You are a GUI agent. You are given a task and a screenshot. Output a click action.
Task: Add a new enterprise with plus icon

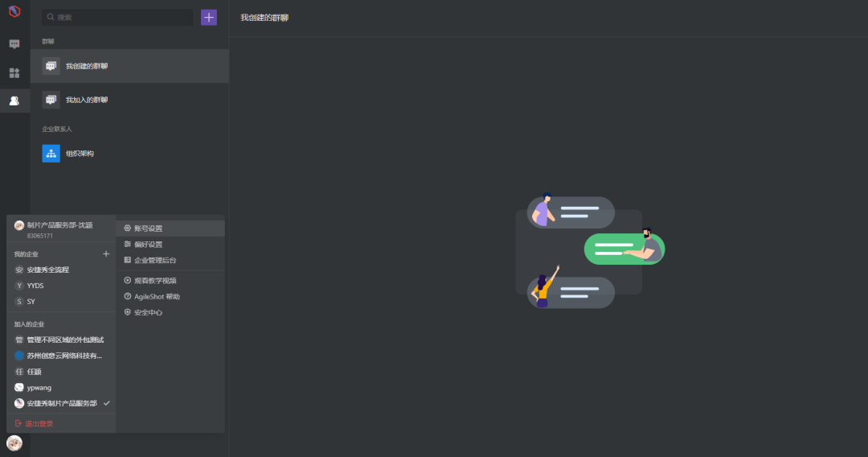coord(106,254)
